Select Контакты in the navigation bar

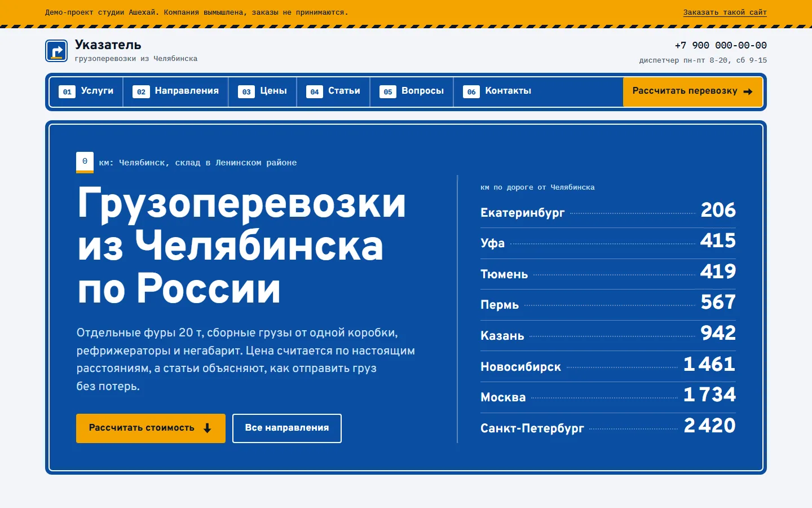coord(497,91)
